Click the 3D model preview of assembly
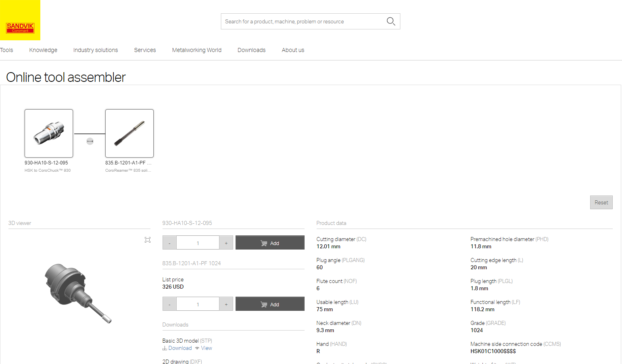The width and height of the screenshot is (622, 364). 78,293
